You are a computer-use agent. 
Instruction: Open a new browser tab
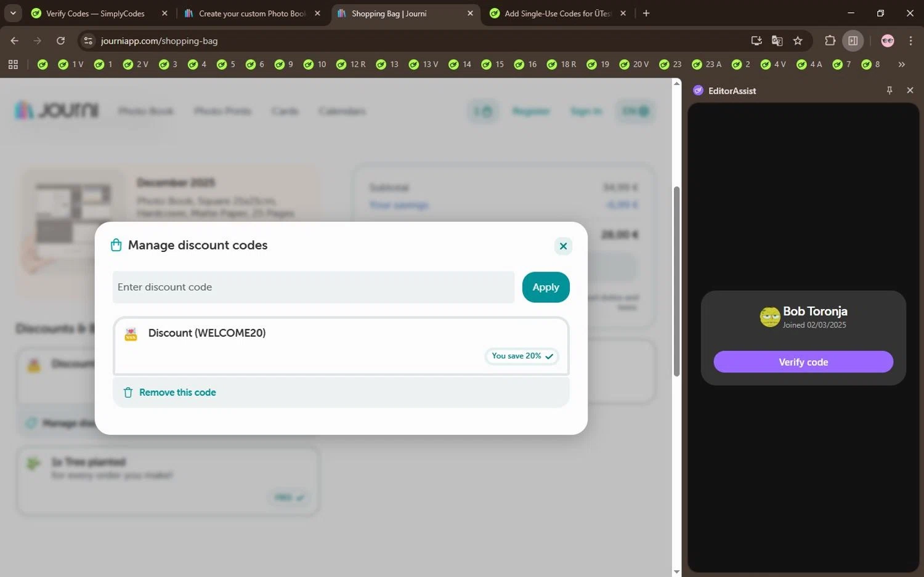[x=646, y=13]
